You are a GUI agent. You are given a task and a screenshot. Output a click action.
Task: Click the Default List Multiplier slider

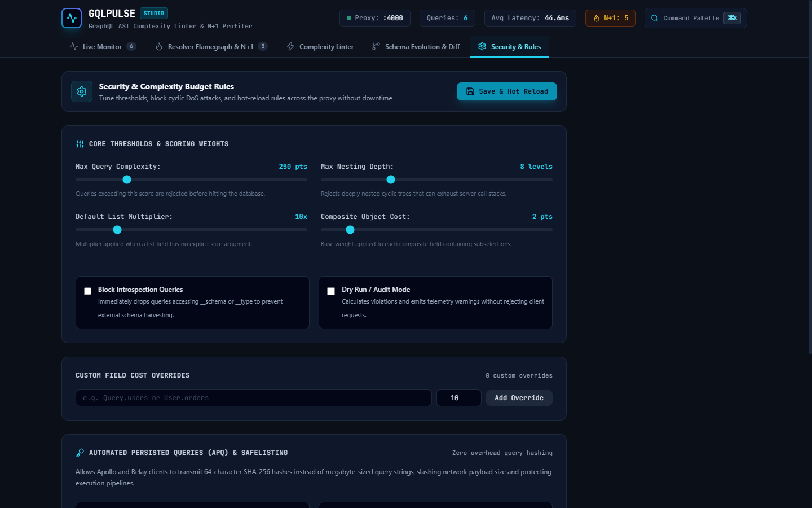[191, 230]
